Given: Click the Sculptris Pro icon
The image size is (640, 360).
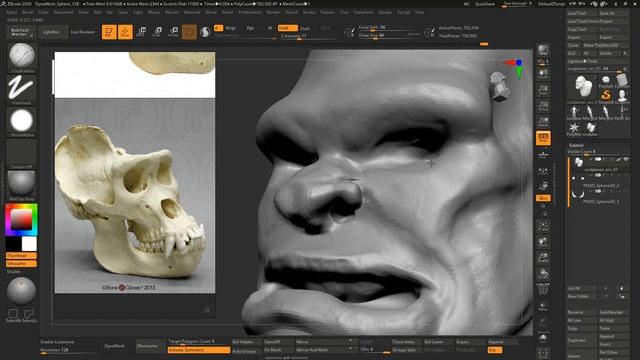Looking at the screenshot, I should tap(205, 32).
